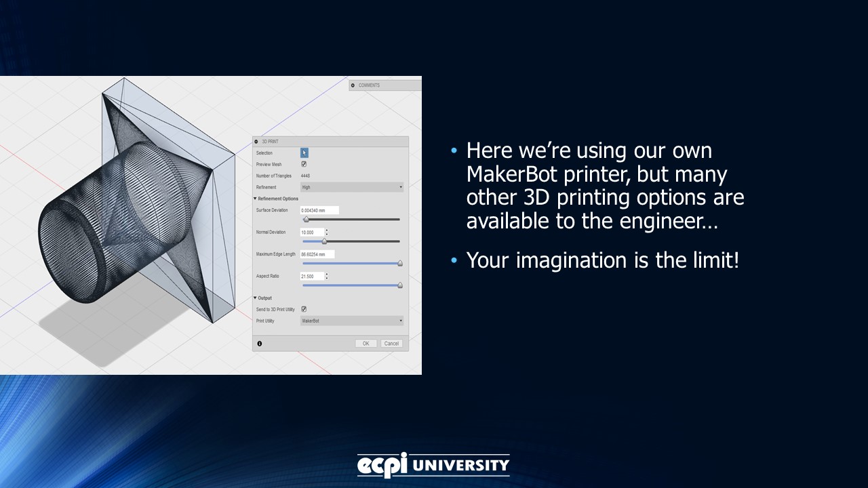This screenshot has width=868, height=488.
Task: Click the Comments panel icon
Action: [x=353, y=85]
